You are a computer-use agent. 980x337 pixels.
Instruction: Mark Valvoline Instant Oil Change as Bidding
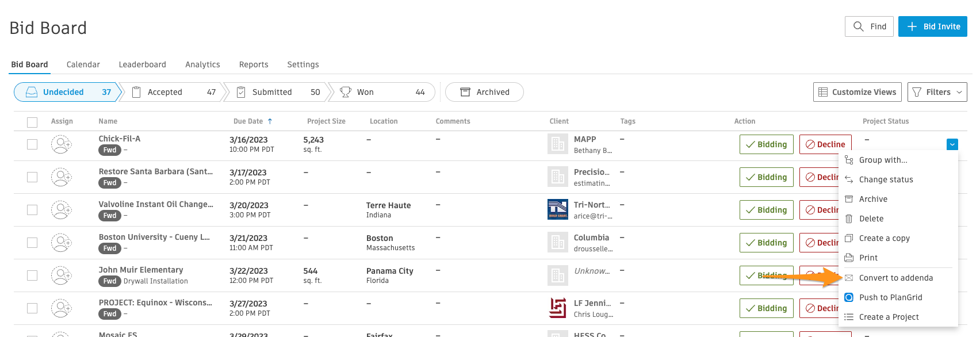766,210
